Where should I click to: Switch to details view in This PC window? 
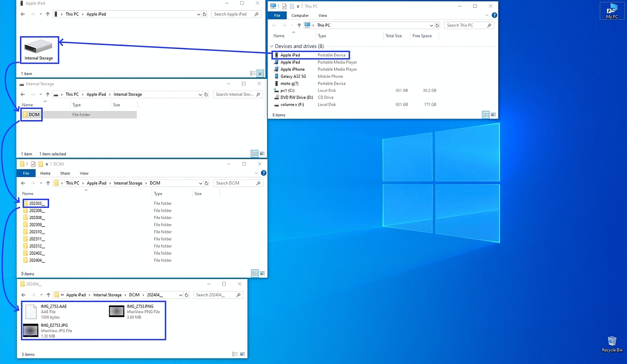tap(485, 115)
